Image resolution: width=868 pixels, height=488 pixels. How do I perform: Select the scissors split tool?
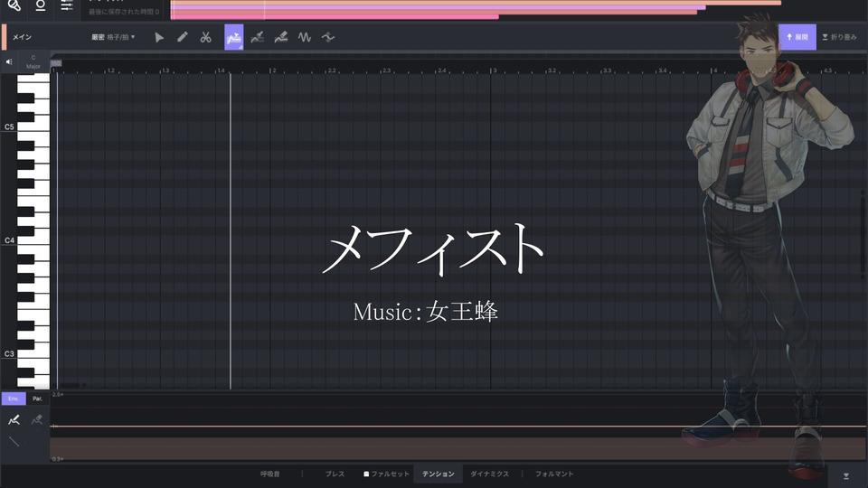[x=206, y=37]
